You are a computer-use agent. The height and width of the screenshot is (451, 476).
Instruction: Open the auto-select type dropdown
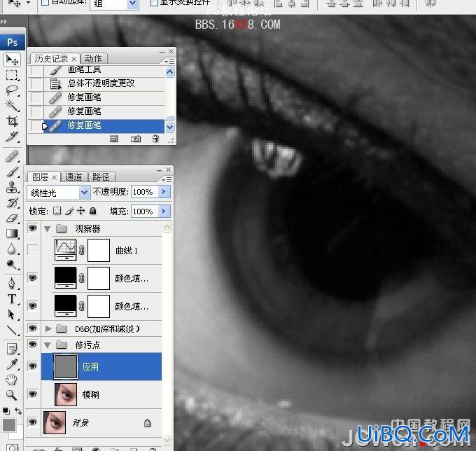click(133, 4)
